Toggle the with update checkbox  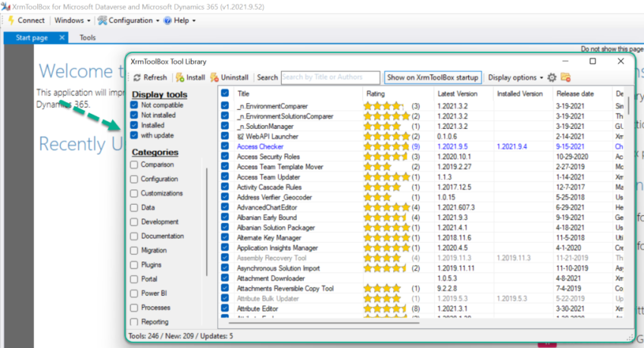pyautogui.click(x=134, y=135)
